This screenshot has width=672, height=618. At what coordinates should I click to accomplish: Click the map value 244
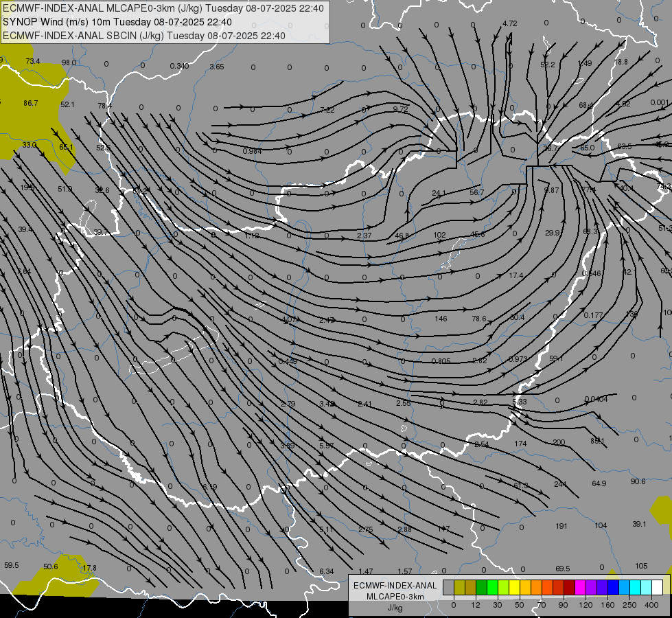pos(560,484)
